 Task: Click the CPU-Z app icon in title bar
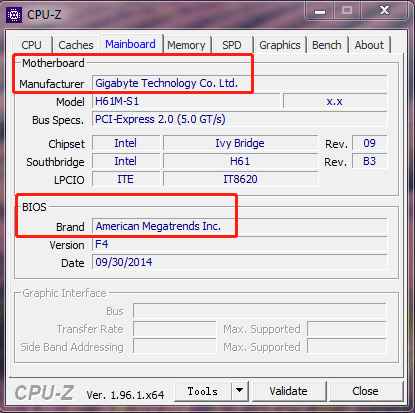(14, 15)
